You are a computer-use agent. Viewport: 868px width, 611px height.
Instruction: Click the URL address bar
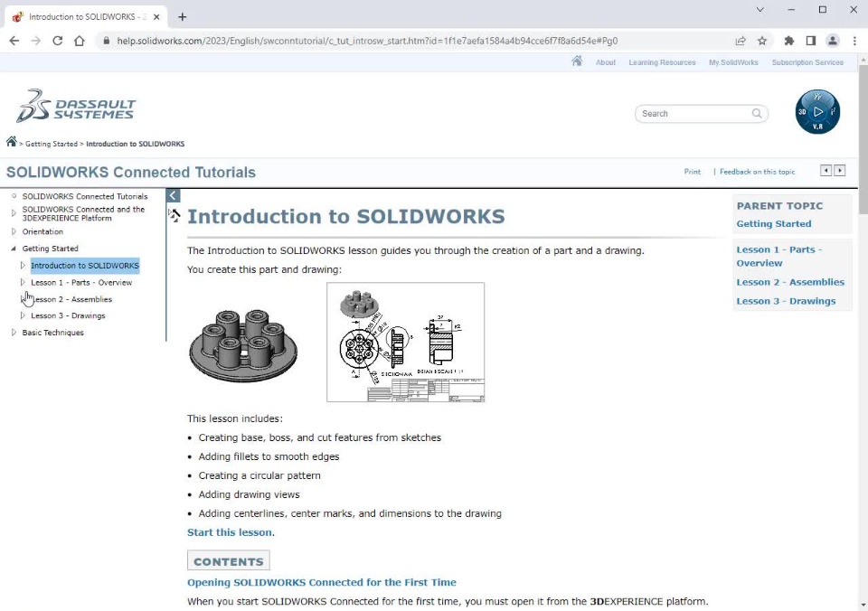367,41
